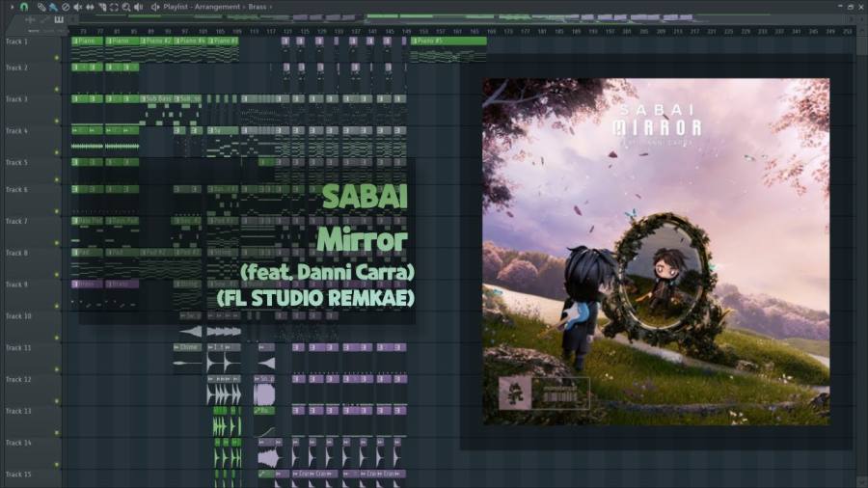This screenshot has width=868, height=488.
Task: Mute Track 8 with its green dot
Action: coord(57,275)
